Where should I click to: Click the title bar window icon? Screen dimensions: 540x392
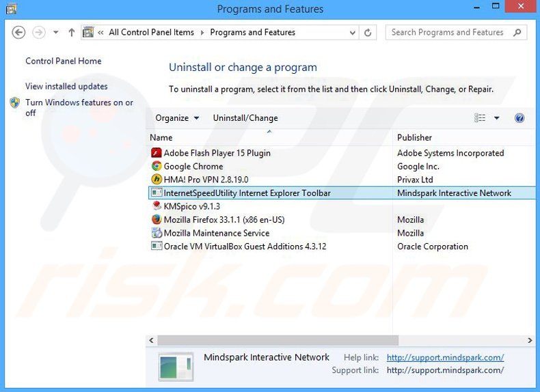pyautogui.click(x=11, y=9)
